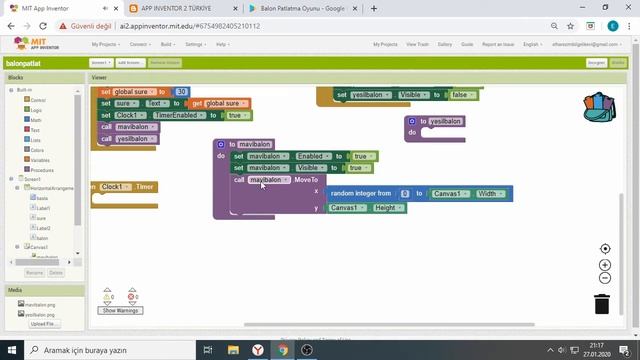The width and height of the screenshot is (640, 360).
Task: Open mutator gear on mavibalon procedure
Action: [x=221, y=144]
